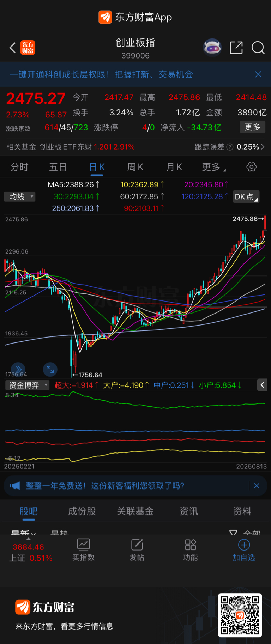This screenshot has height=644, width=271.
Task: Tap the double-arrow chart scroll icon
Action: point(18,369)
